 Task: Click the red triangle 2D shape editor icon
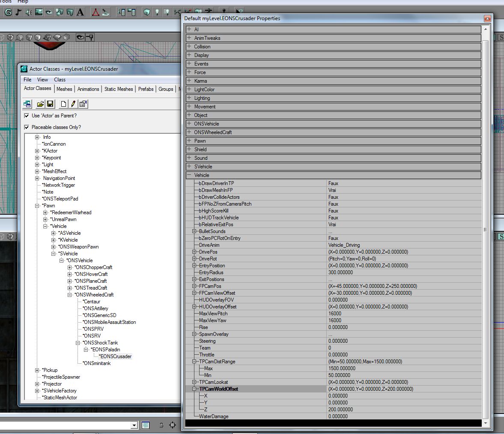click(95, 12)
